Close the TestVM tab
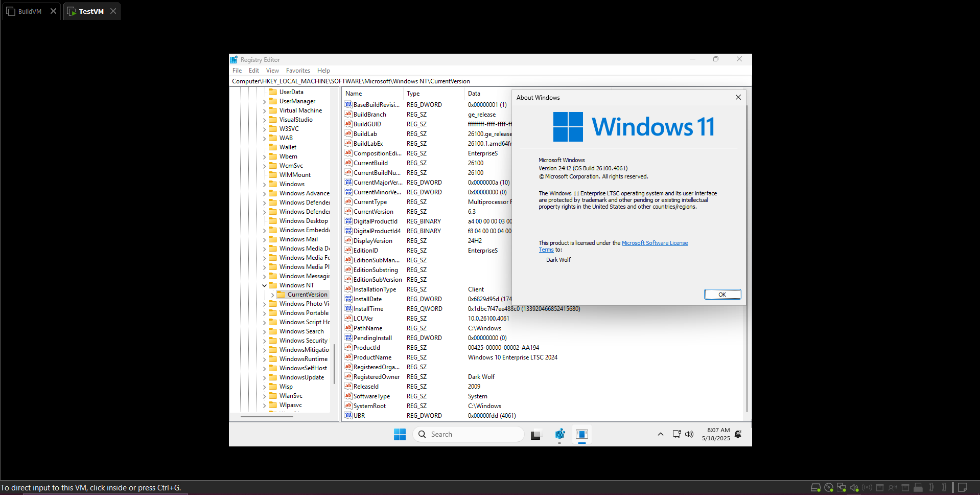The width and height of the screenshot is (980, 495). click(113, 11)
